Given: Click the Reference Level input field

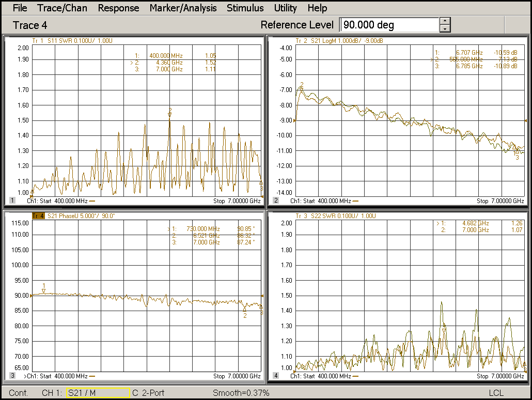Looking at the screenshot, I should click(389, 25).
